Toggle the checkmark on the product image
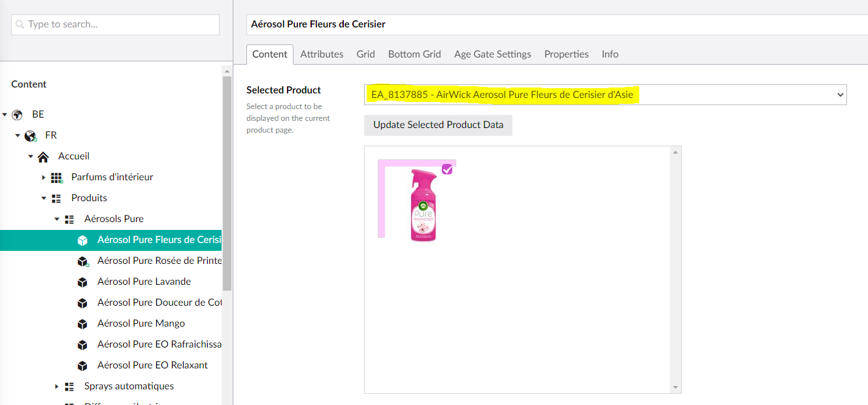 [447, 169]
